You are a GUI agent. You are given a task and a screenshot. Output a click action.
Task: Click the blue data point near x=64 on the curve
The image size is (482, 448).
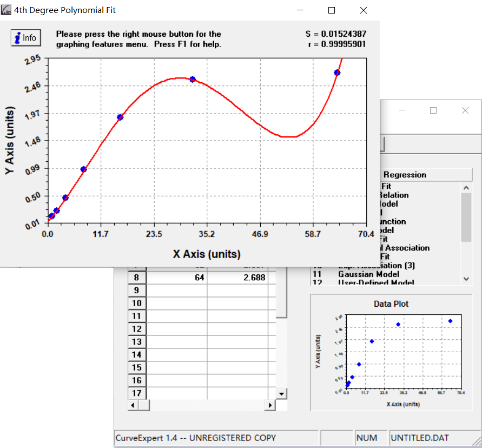point(337,72)
